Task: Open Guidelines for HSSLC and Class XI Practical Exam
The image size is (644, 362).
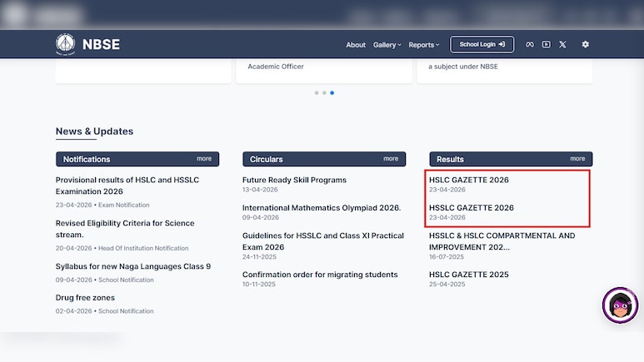Action: pyautogui.click(x=323, y=241)
